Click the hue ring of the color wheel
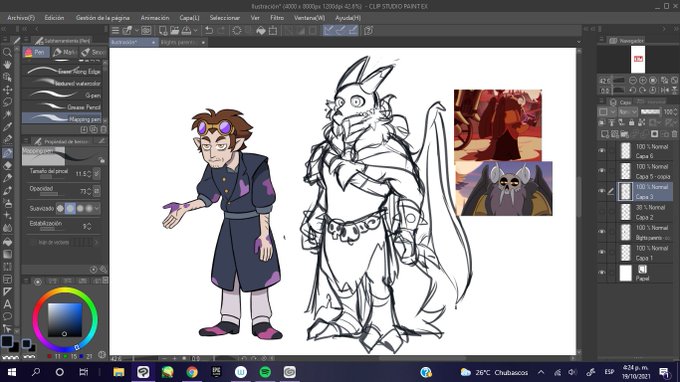This screenshot has height=382, width=680. click(65, 291)
